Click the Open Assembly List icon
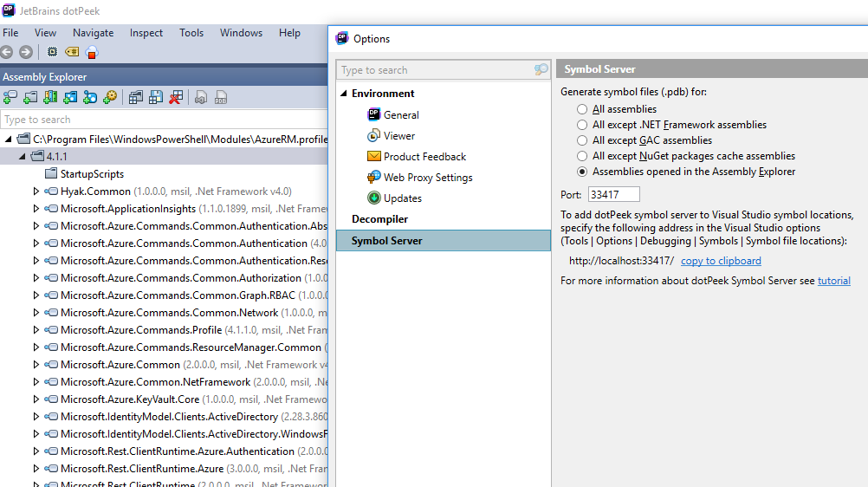This screenshot has width=868, height=487. [136, 98]
